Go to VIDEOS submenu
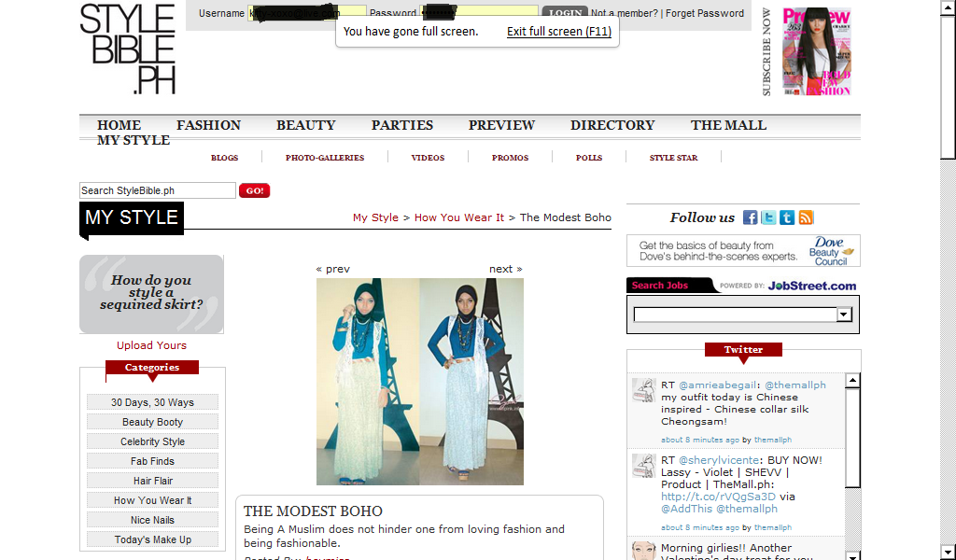The image size is (956, 560). (428, 158)
